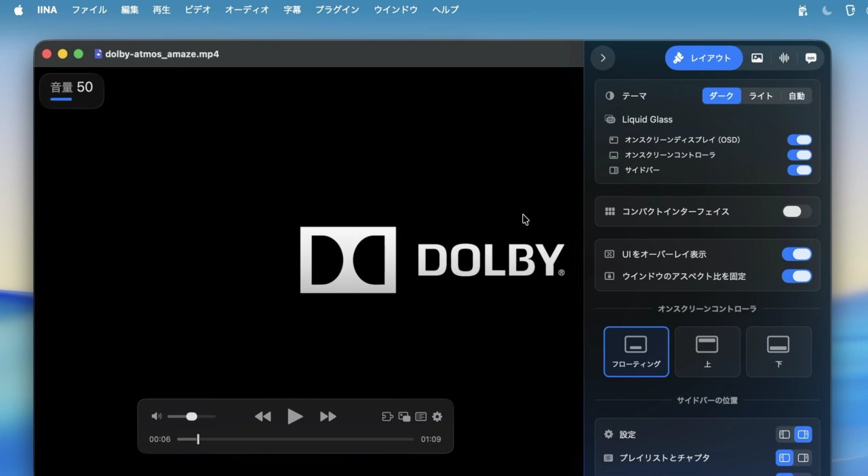Toggle Liquid Glass for オンスクリーンディスプレイ (OSD)
This screenshot has width=868, height=476.
point(800,140)
